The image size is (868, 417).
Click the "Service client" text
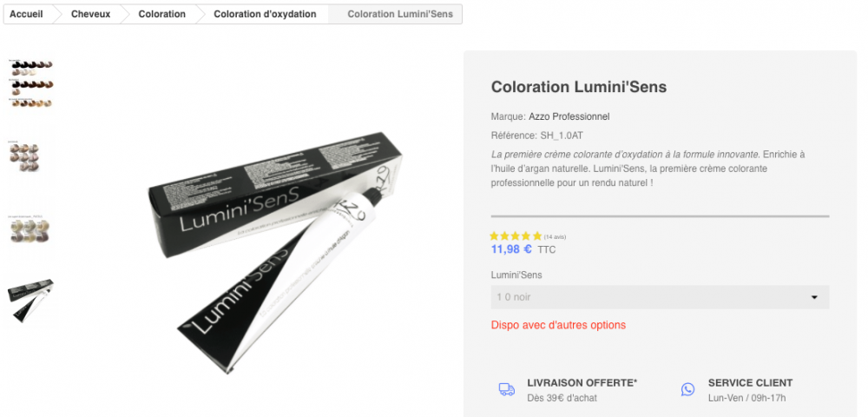click(x=750, y=382)
